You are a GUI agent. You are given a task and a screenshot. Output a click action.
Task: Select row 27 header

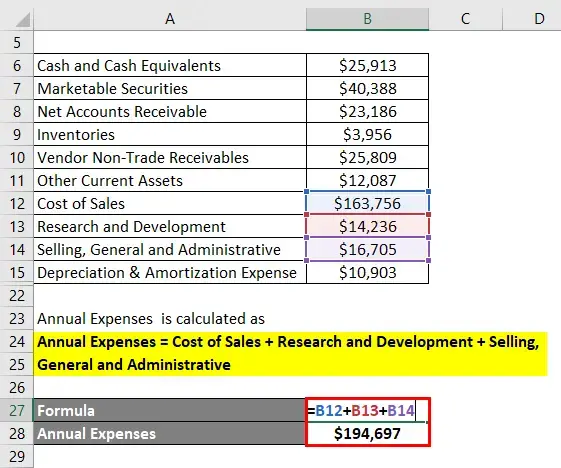tap(17, 410)
